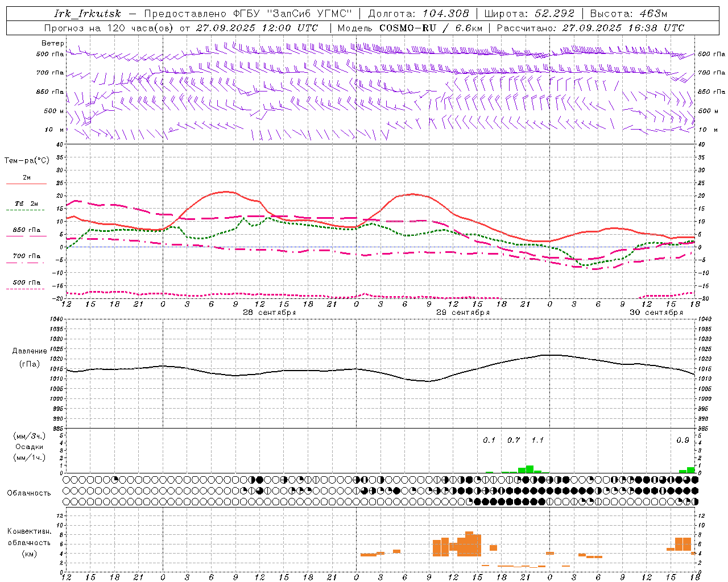Click the Широта: 52.292 value
The image size is (728, 582).
(x=530, y=14)
